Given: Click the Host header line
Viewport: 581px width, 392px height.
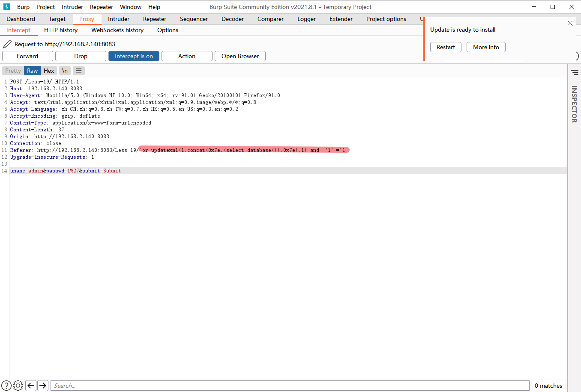Looking at the screenshot, I should pos(46,88).
